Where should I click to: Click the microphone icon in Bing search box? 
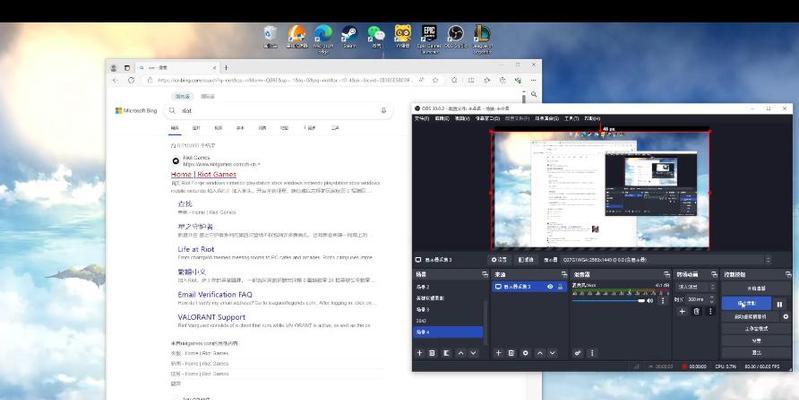point(383,111)
